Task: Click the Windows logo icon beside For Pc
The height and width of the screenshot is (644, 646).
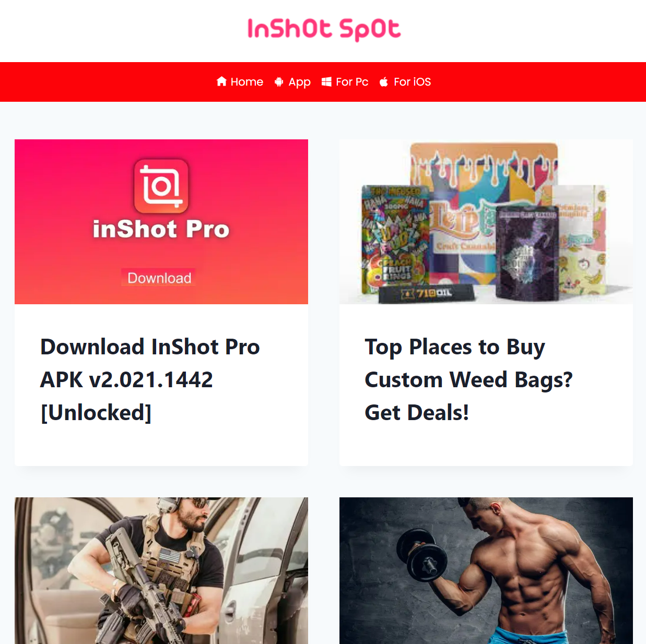Action: [x=326, y=81]
